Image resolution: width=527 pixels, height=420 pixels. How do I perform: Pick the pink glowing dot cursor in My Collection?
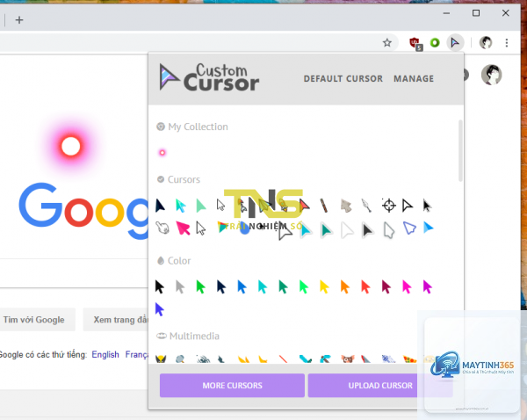click(162, 153)
